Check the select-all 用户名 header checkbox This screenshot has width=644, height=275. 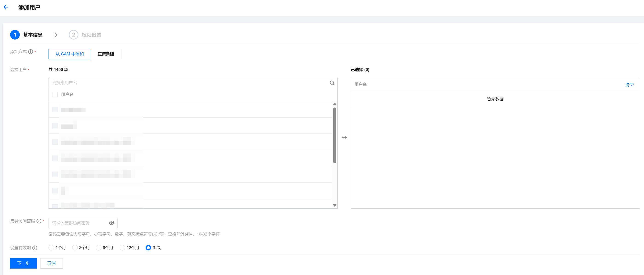coord(55,95)
